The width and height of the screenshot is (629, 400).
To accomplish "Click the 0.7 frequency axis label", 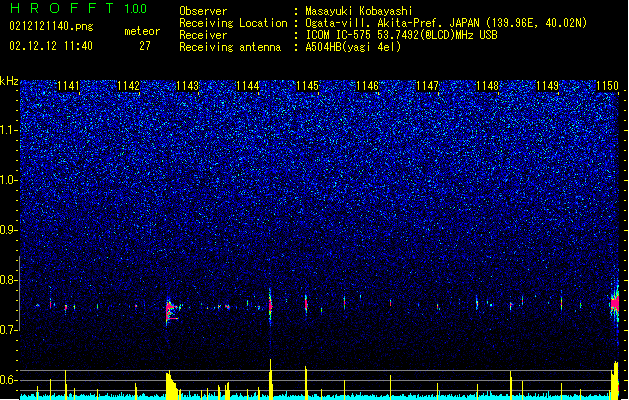I will 9,329.
